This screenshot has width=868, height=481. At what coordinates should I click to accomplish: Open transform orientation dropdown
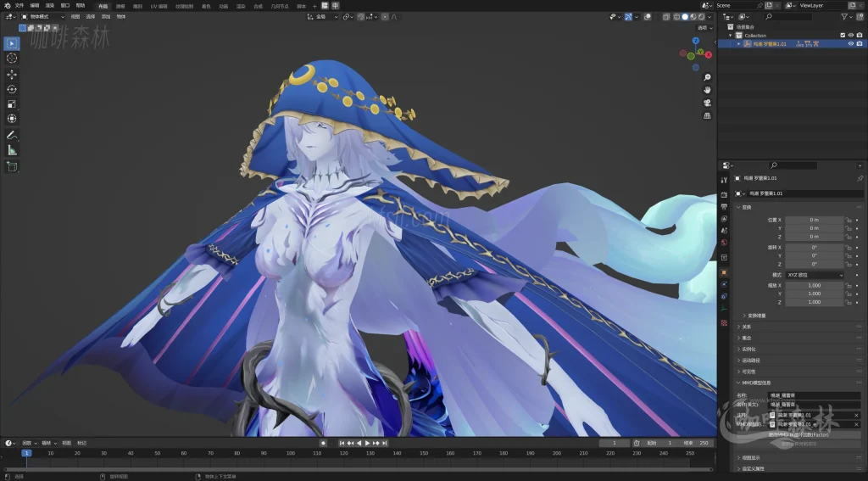[323, 17]
